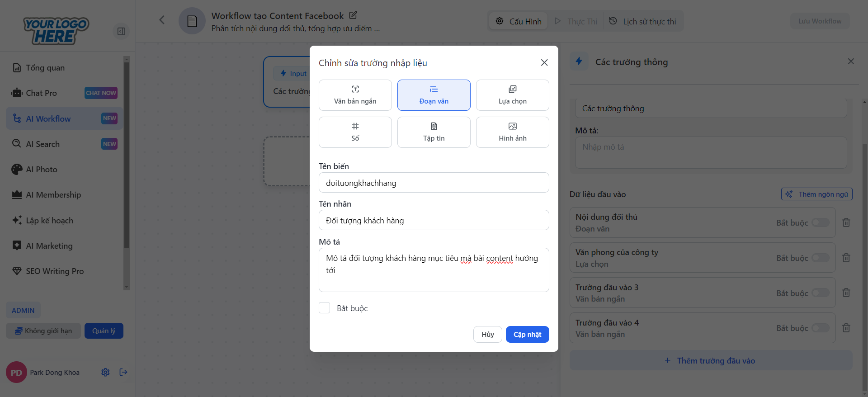Choose the Số number field type
The image size is (868, 397).
click(355, 132)
